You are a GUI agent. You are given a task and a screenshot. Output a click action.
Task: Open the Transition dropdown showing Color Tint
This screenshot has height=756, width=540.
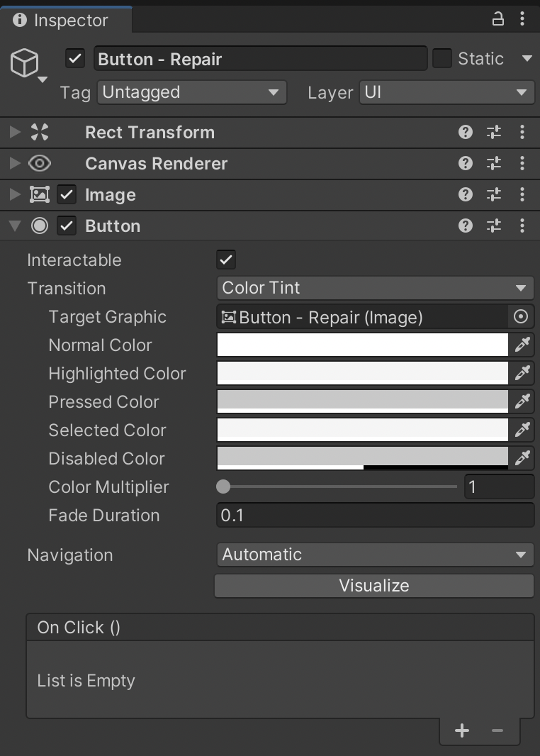click(x=374, y=288)
